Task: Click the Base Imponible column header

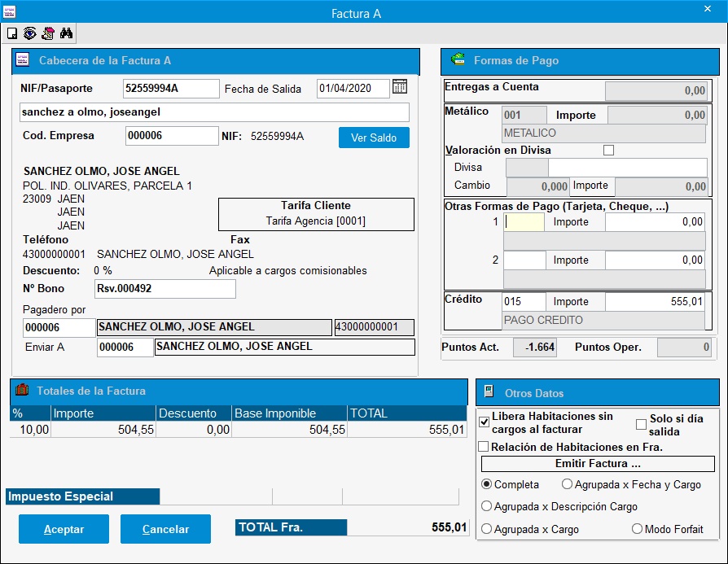Action: 289,413
